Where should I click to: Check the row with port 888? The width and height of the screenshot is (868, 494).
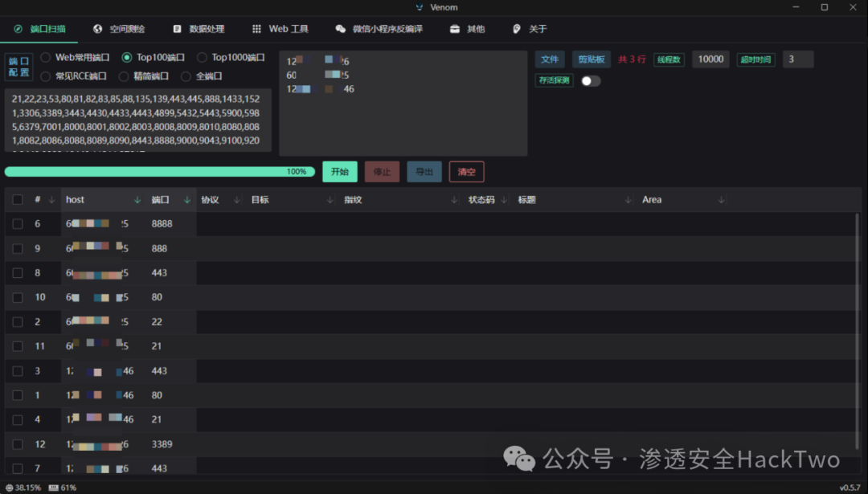(x=18, y=248)
